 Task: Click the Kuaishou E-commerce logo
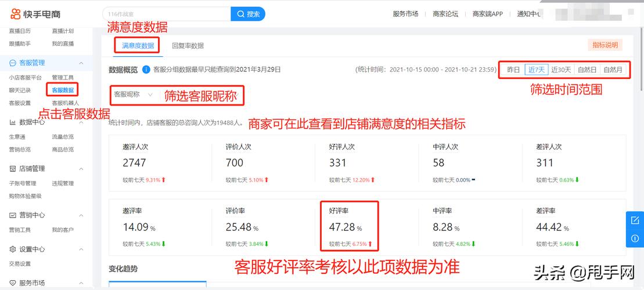(35, 14)
